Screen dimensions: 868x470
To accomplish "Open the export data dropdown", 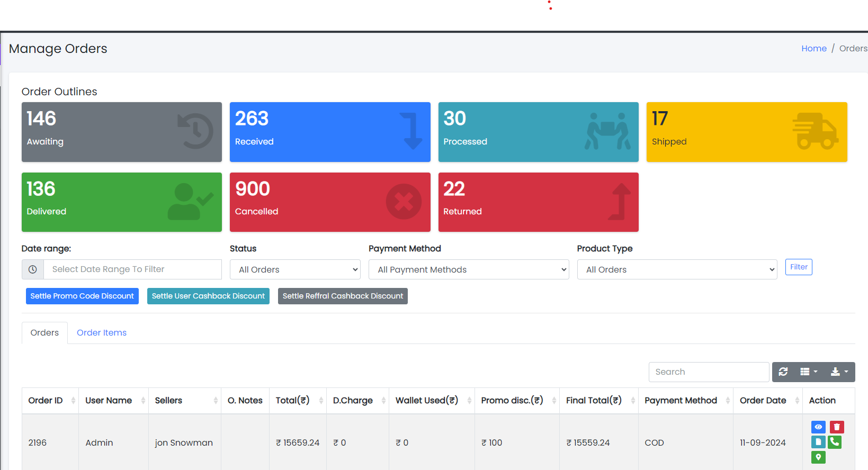I will pyautogui.click(x=839, y=372).
